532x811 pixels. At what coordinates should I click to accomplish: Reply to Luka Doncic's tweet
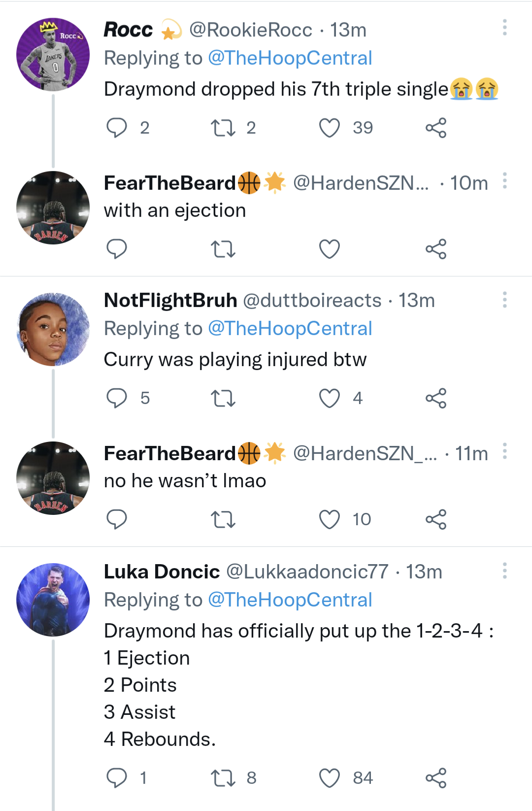coord(117,777)
